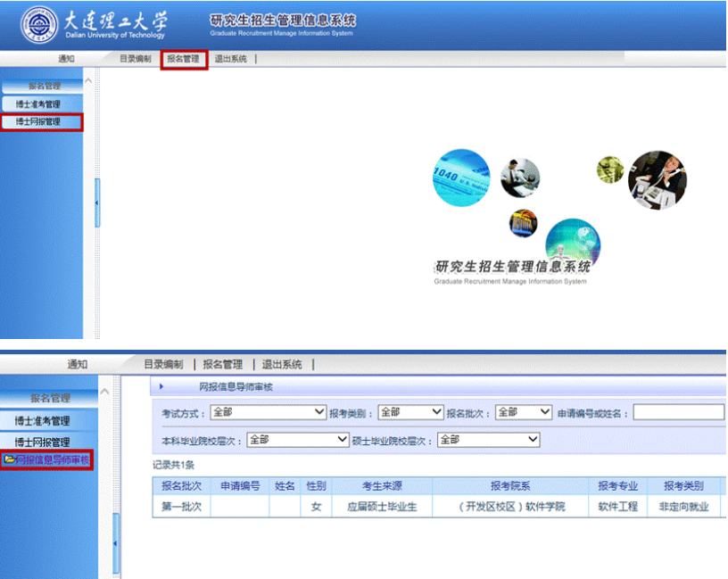Expand the 本科毕业院校层次 dropdown
This screenshot has height=579, width=728.
298,440
